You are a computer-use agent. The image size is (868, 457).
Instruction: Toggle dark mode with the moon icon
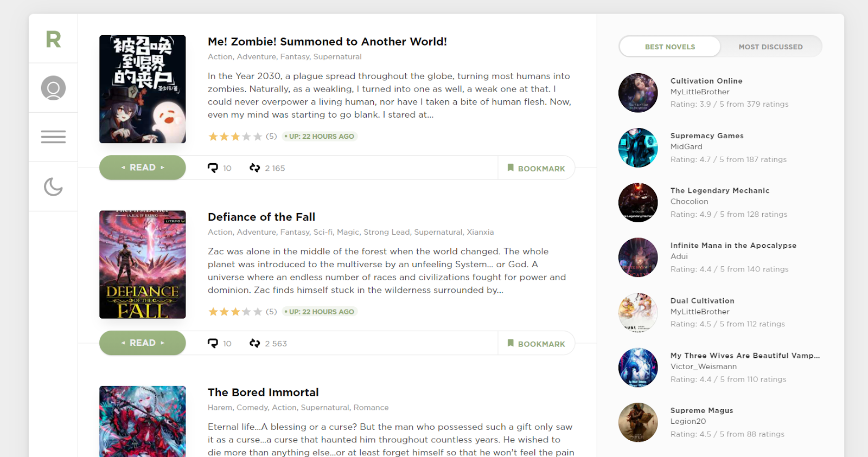click(x=53, y=186)
